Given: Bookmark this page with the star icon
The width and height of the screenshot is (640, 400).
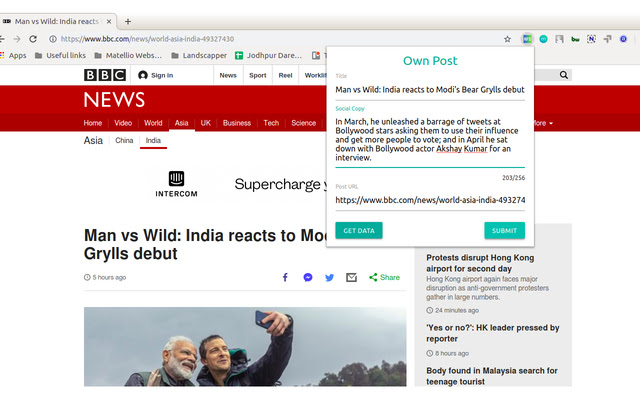Looking at the screenshot, I should tap(507, 39).
